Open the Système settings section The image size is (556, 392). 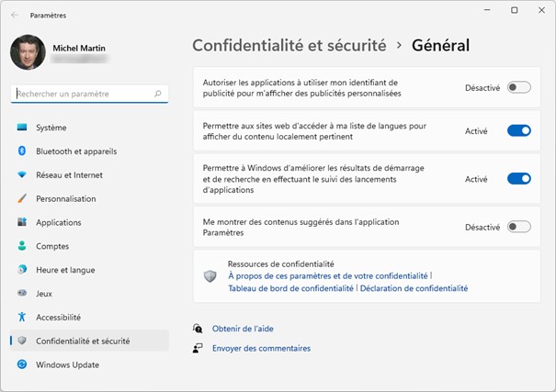[x=51, y=128]
